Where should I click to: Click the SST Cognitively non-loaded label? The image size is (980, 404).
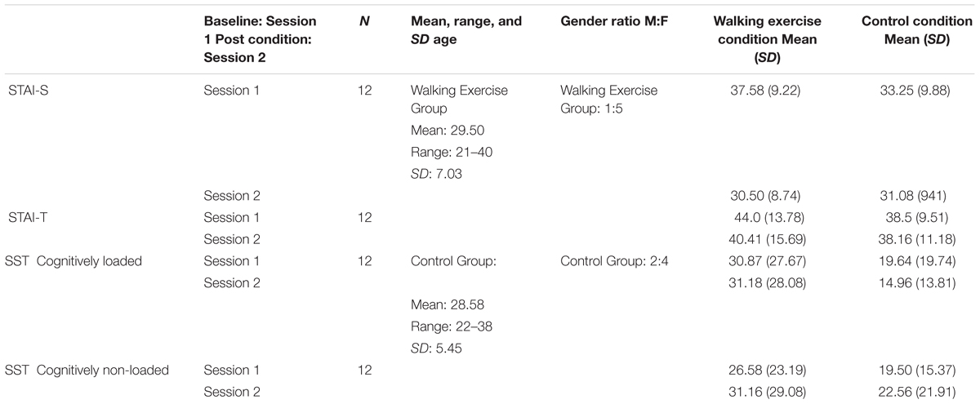(88, 371)
